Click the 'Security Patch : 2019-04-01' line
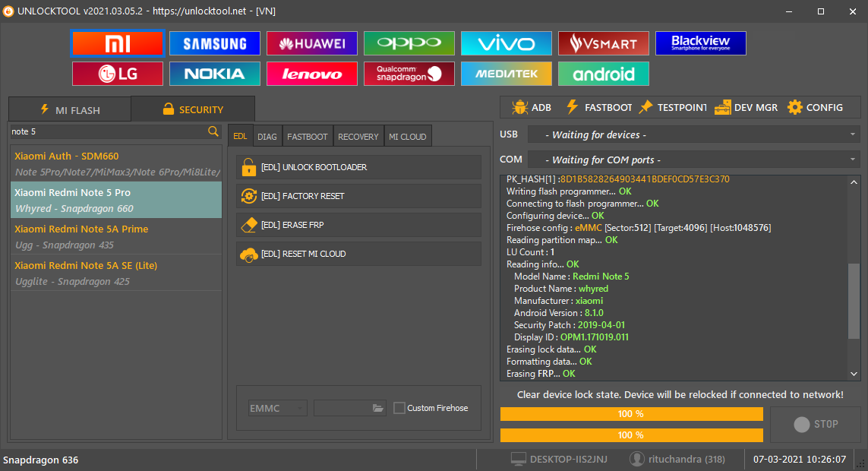 [569, 325]
